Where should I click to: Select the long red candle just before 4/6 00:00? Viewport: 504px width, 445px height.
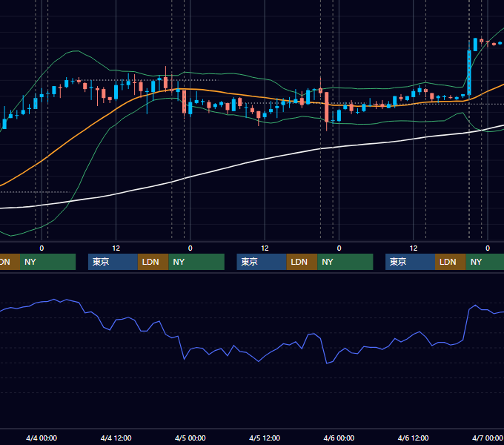327,107
